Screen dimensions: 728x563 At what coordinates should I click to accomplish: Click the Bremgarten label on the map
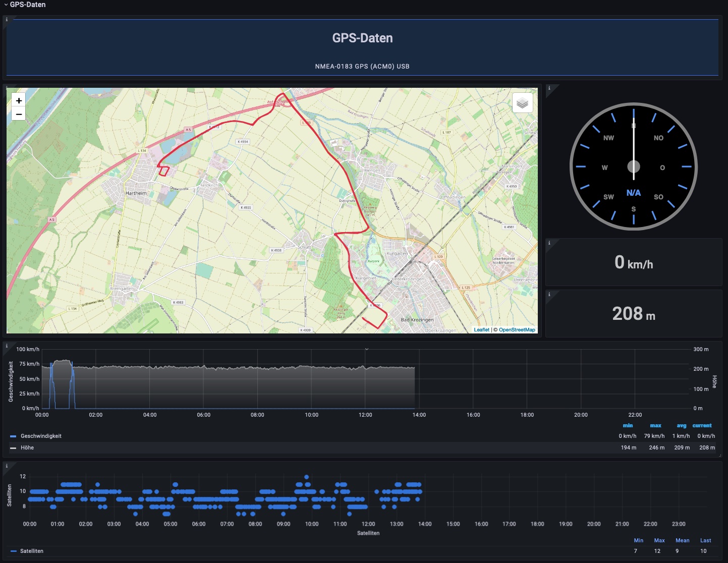coord(122,289)
